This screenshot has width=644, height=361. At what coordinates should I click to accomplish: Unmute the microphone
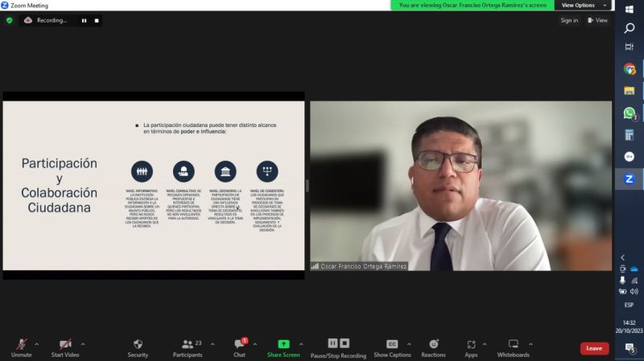click(21, 346)
